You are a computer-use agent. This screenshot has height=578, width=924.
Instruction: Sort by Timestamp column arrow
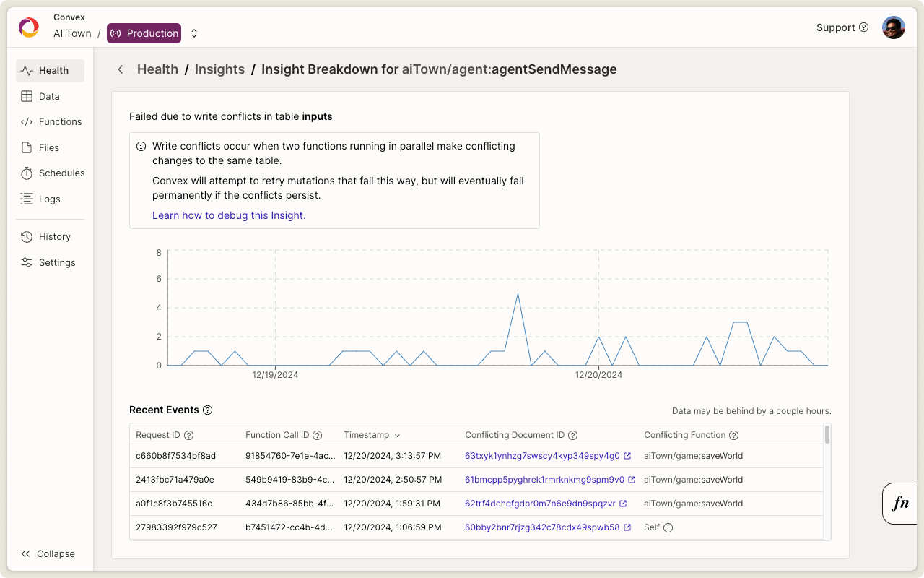[x=397, y=435]
